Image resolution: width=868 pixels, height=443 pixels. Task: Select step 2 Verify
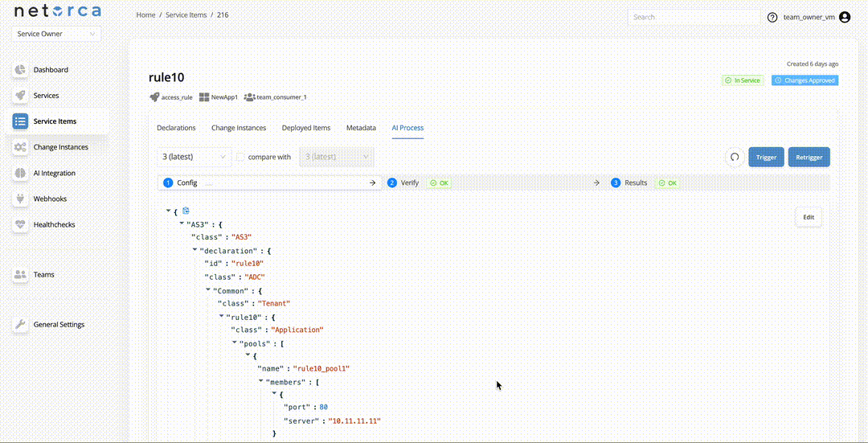[x=493, y=183]
